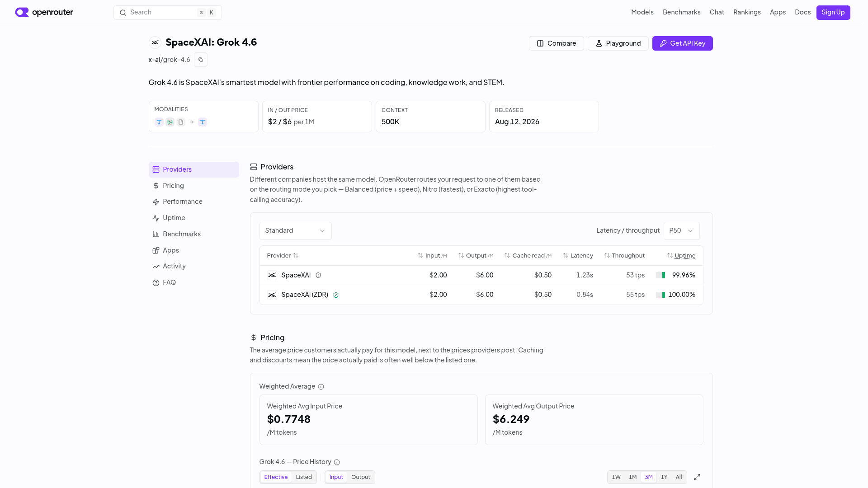Sort by Provider name
868x488 pixels.
click(283, 256)
